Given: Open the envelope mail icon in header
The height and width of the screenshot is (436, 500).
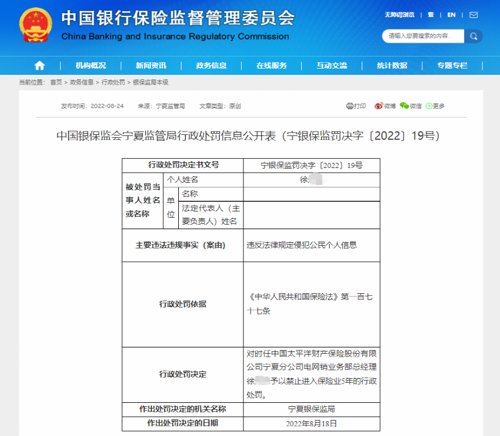Looking at the screenshot, I should click(x=473, y=15).
